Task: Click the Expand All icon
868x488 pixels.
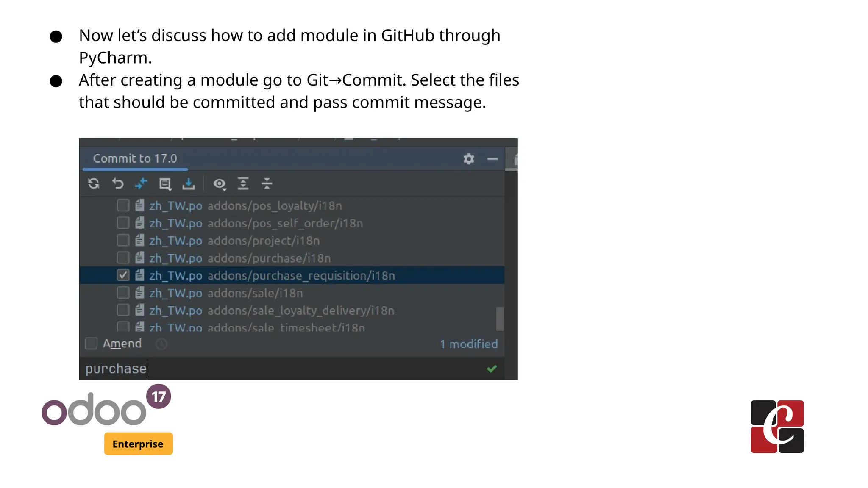Action: coord(243,183)
